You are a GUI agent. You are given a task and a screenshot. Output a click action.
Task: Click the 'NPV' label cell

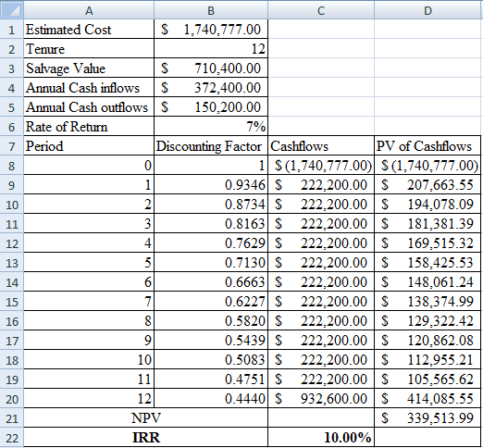point(146,418)
